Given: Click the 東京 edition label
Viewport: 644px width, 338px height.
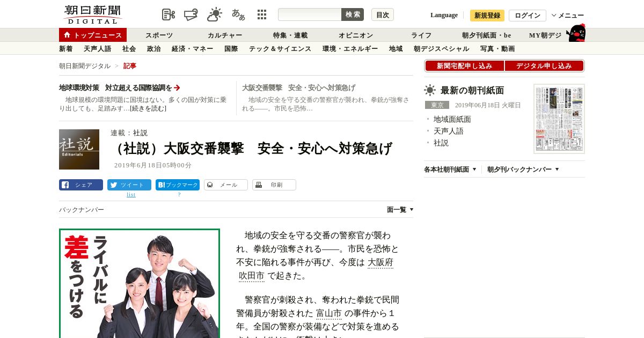Looking at the screenshot, I should coord(437,105).
